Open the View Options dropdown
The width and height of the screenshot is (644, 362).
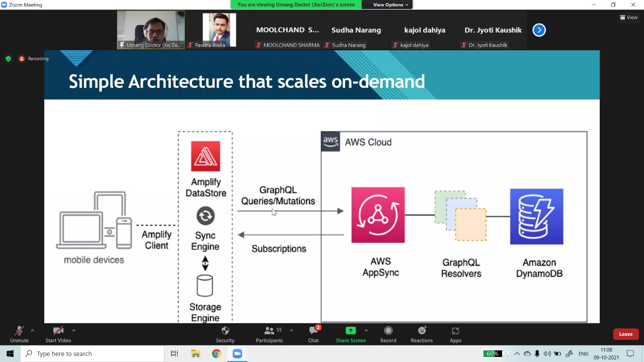coord(390,5)
